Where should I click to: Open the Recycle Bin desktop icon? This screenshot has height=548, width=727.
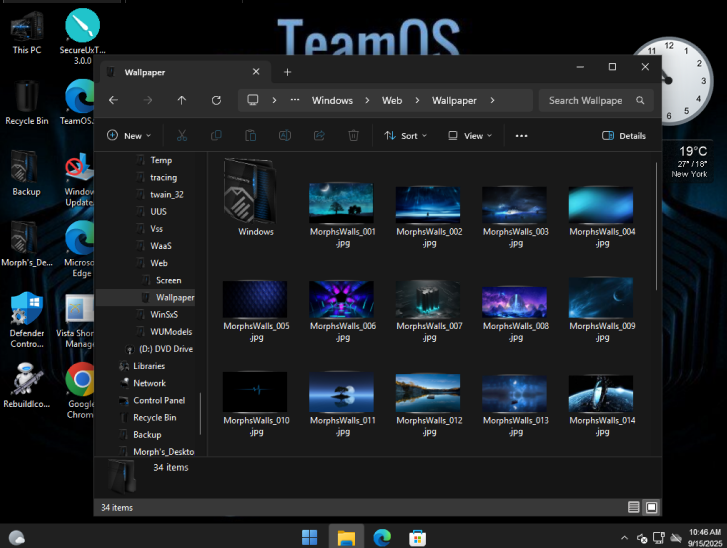pyautogui.click(x=27, y=103)
